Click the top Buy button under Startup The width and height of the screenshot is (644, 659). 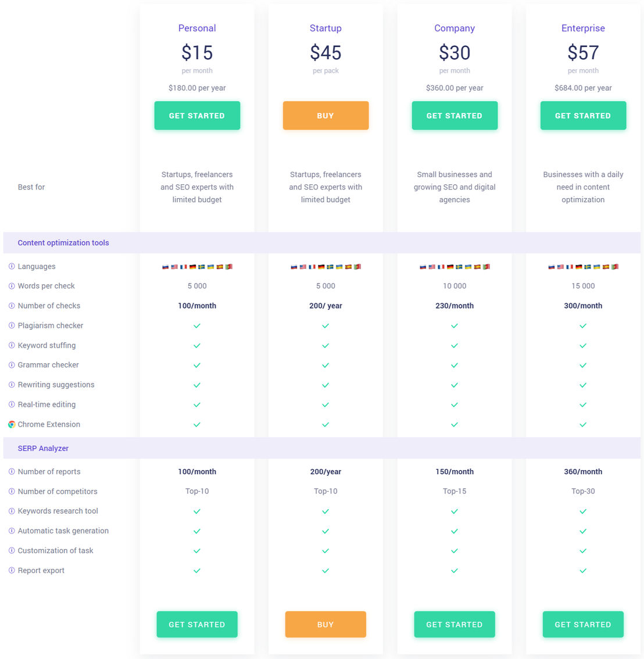(326, 116)
